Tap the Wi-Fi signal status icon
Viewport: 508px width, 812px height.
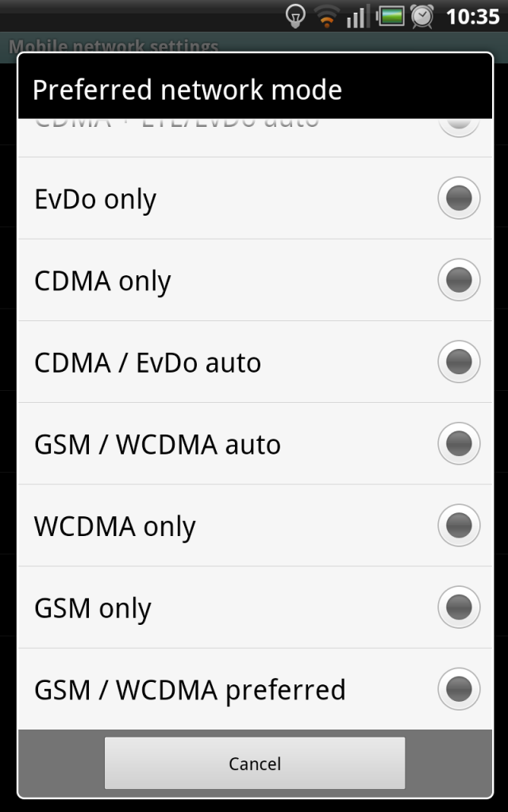(x=326, y=16)
